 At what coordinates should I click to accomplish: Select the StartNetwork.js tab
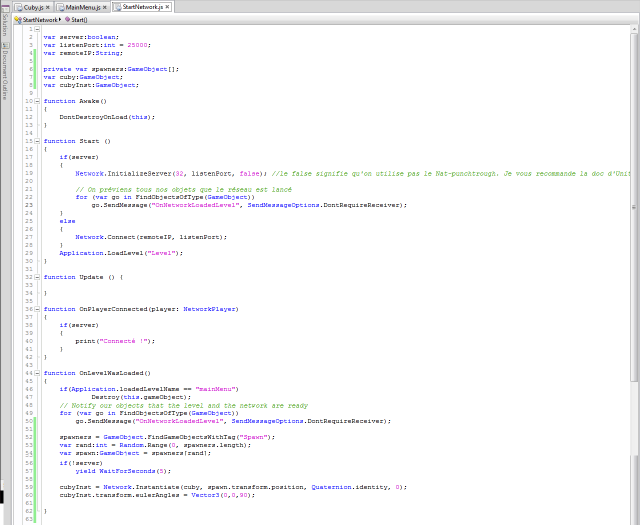point(142,7)
